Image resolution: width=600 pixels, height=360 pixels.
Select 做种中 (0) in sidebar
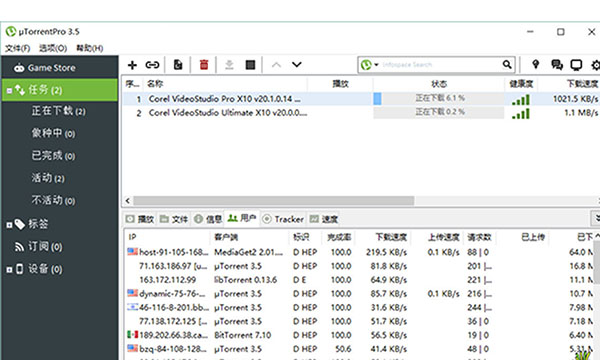(53, 134)
